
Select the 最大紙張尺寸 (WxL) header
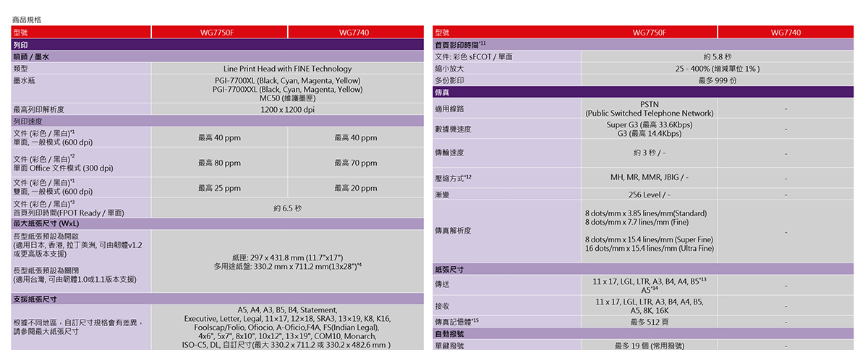[217, 224]
